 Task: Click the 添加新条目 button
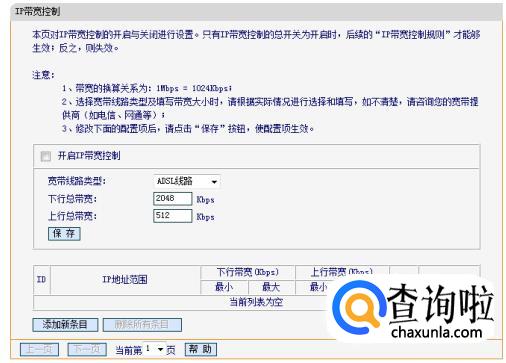click(x=65, y=325)
